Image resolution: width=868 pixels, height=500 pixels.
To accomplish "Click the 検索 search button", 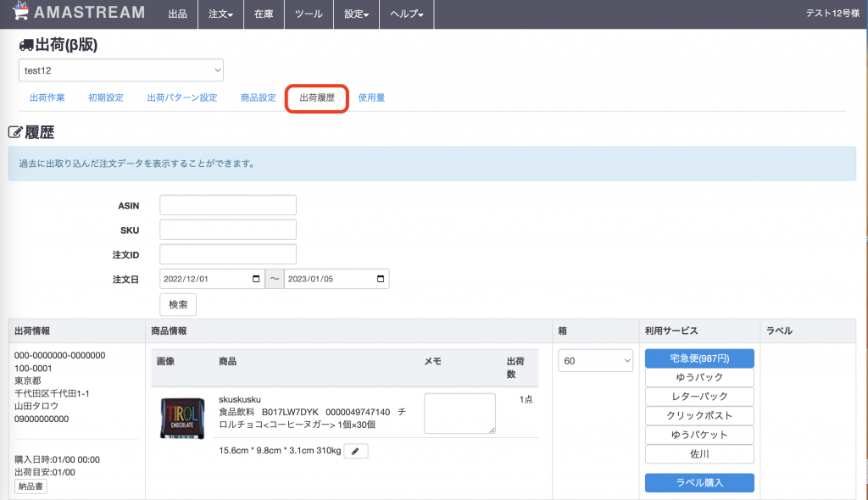I will (x=178, y=304).
